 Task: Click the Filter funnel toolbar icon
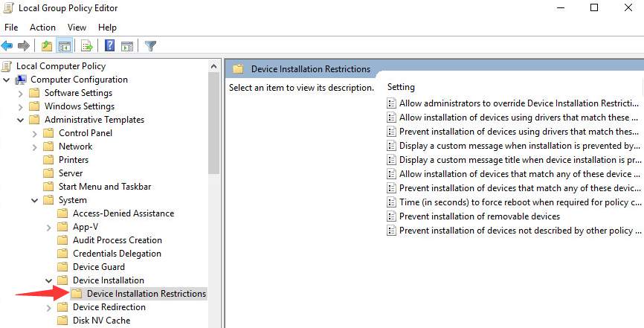tap(151, 45)
